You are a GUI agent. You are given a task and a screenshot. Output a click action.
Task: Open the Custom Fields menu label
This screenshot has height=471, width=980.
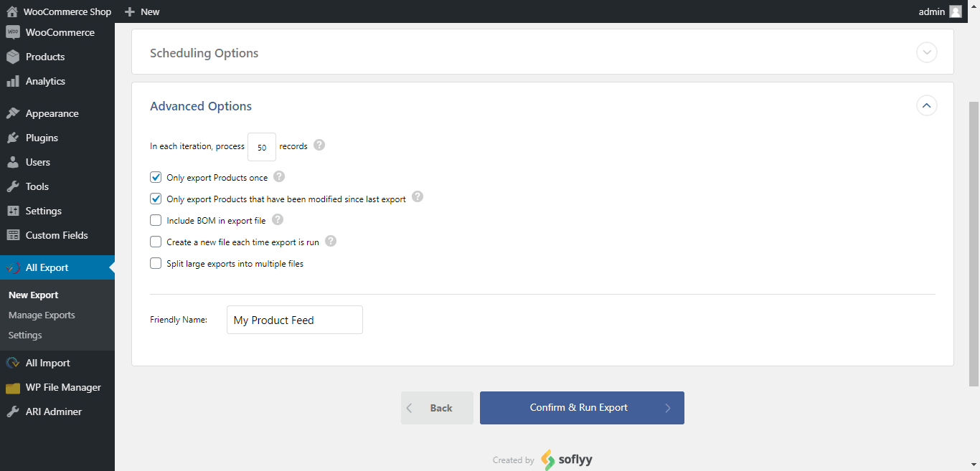pos(57,235)
